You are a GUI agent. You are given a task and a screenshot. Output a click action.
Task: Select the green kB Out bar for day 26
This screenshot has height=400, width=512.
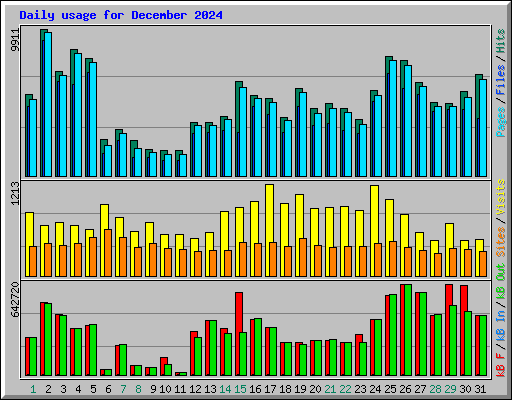(408, 330)
